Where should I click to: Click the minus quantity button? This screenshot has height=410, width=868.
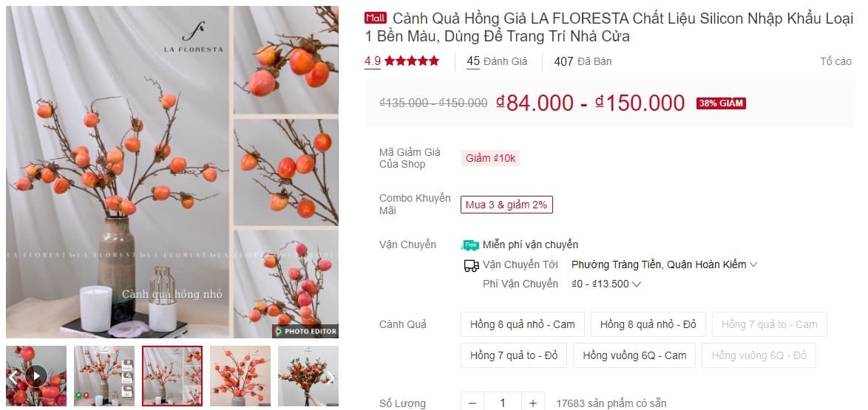[x=472, y=403]
